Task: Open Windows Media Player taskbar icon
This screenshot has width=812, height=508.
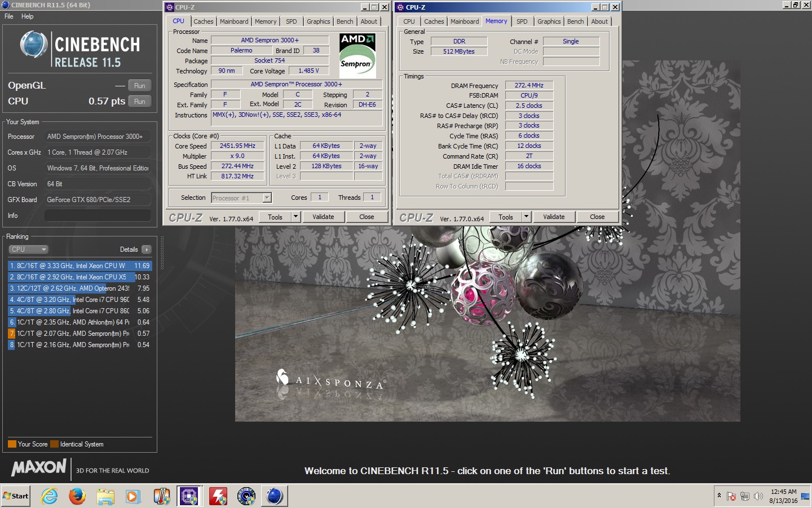Action: click(x=133, y=496)
